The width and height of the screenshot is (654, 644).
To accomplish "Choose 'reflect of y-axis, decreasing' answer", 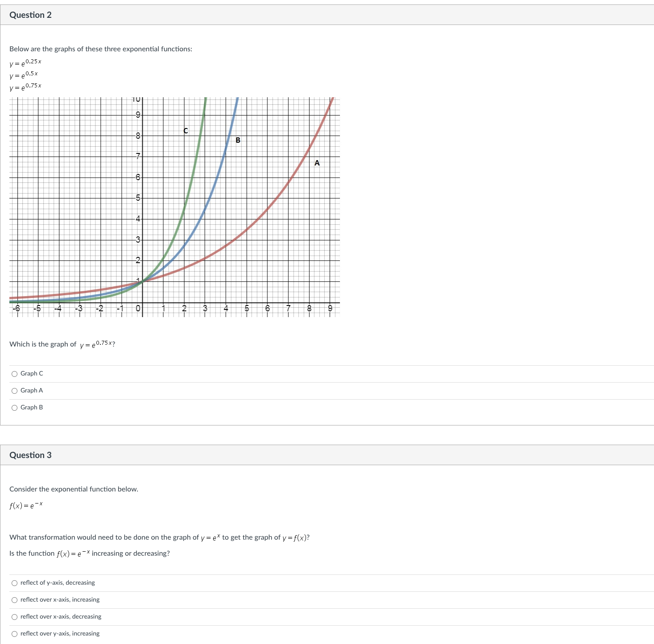I will pos(15,583).
